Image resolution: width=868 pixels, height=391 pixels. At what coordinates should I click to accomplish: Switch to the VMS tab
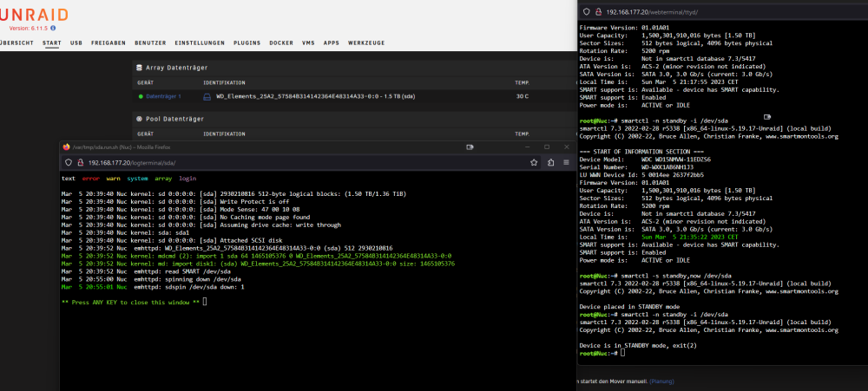(308, 42)
